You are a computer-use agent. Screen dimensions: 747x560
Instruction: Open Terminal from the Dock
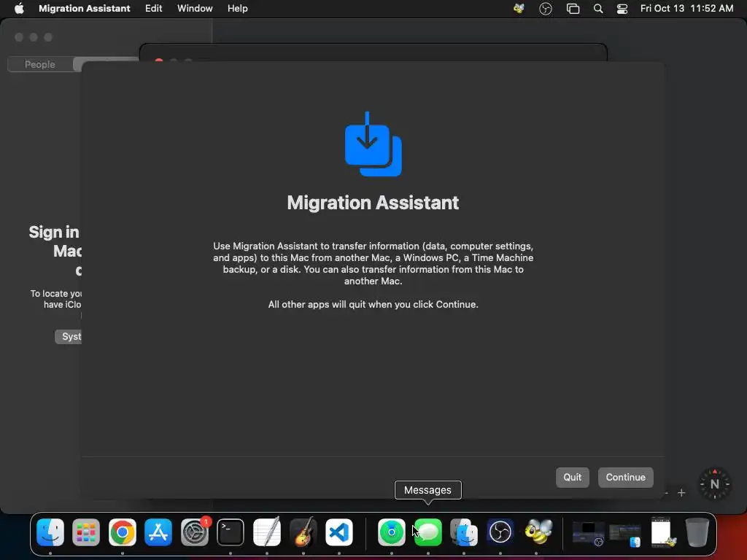tap(231, 532)
